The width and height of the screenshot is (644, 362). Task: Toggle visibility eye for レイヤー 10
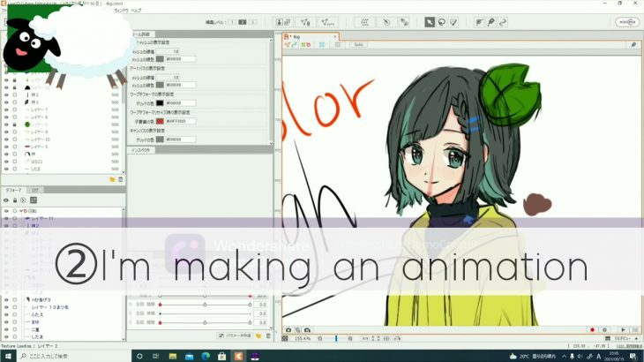point(6,140)
